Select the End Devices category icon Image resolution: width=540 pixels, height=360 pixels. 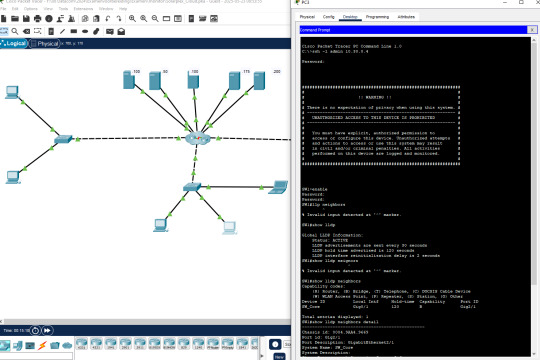(18, 345)
